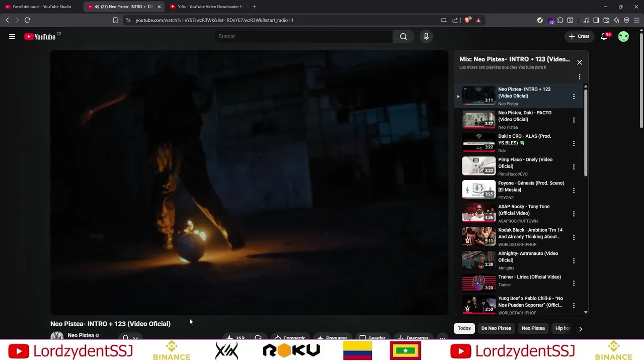Open the extensions puzzle-piece icon
Screen dimensions: 644x362
pyautogui.click(x=560, y=20)
